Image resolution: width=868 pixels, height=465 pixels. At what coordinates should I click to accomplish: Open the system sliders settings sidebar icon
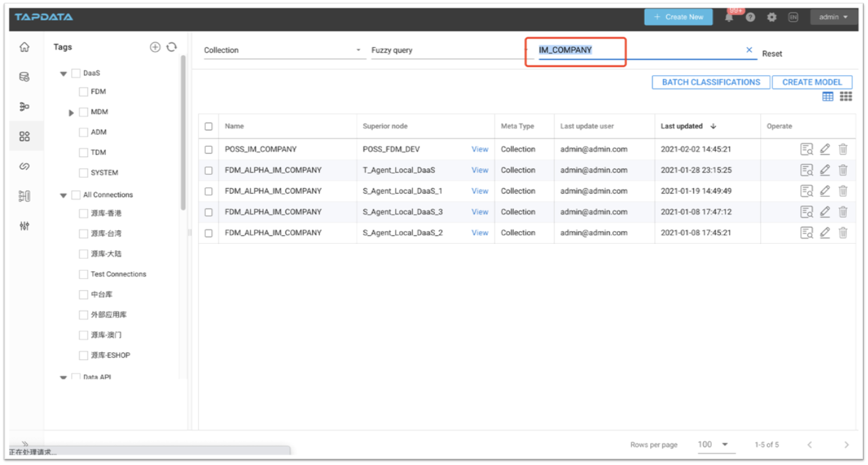pos(24,225)
